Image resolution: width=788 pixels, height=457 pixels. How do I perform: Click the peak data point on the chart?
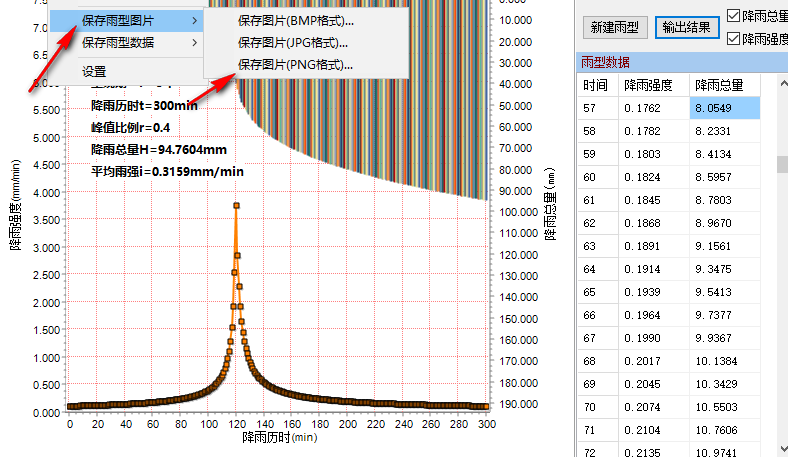tap(236, 205)
